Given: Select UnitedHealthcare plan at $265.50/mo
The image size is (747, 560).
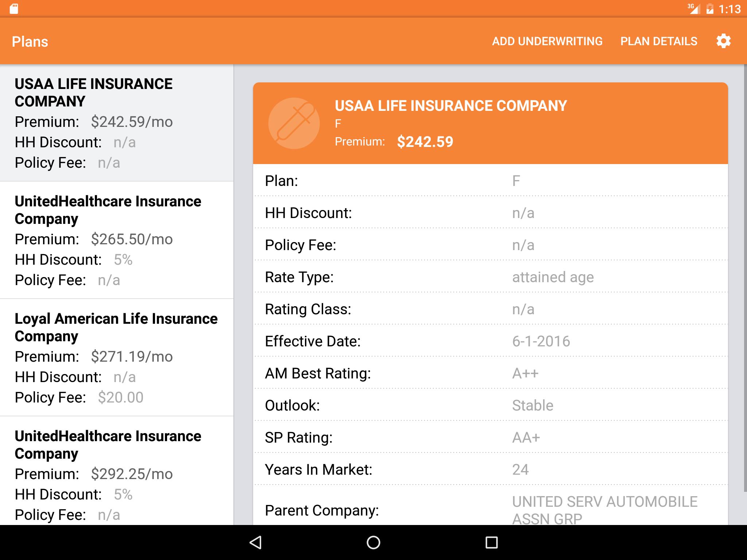Looking at the screenshot, I should click(x=117, y=240).
